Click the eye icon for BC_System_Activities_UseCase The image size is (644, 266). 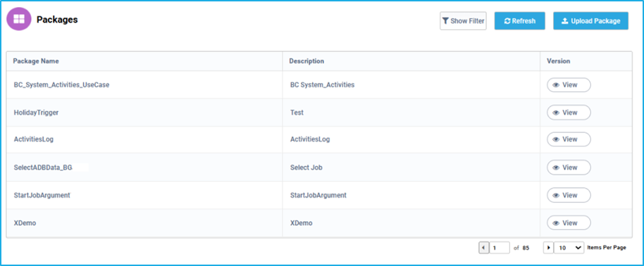556,85
